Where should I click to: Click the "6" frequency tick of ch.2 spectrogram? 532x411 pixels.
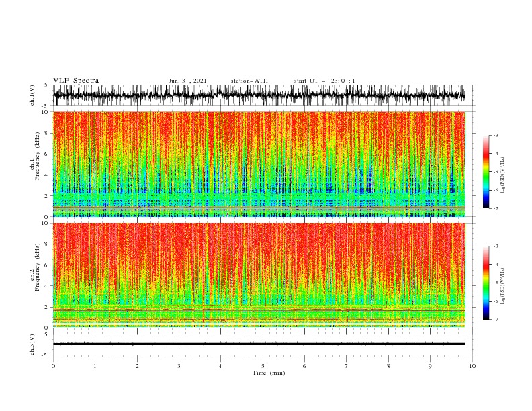(46, 265)
